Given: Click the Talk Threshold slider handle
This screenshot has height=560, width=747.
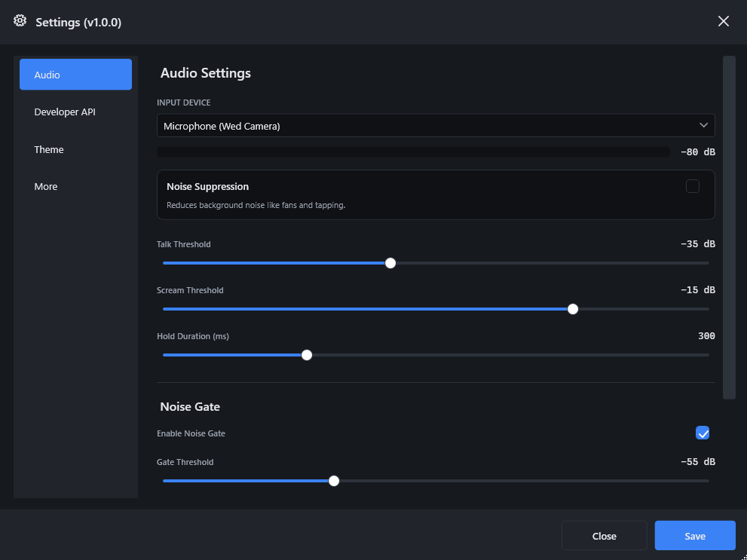Looking at the screenshot, I should [x=390, y=263].
